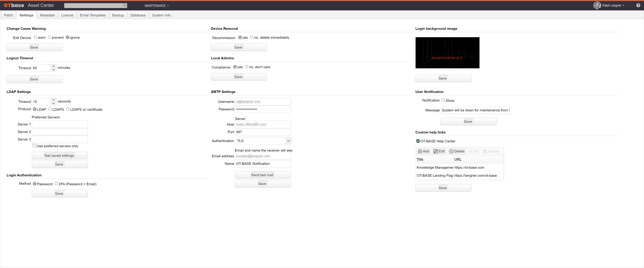Select the Knowledge Management help link row
644x268 pixels.
[x=460, y=168]
